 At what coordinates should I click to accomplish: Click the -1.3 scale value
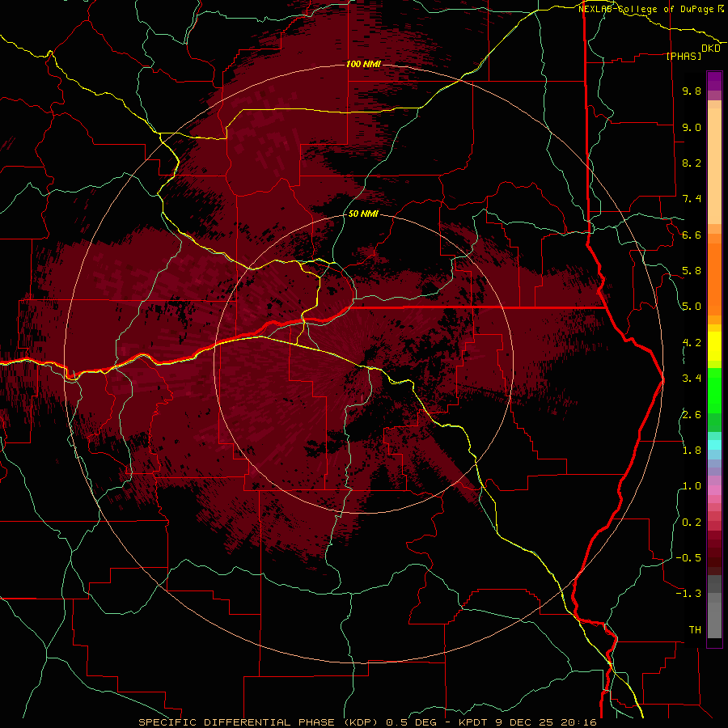688,594
